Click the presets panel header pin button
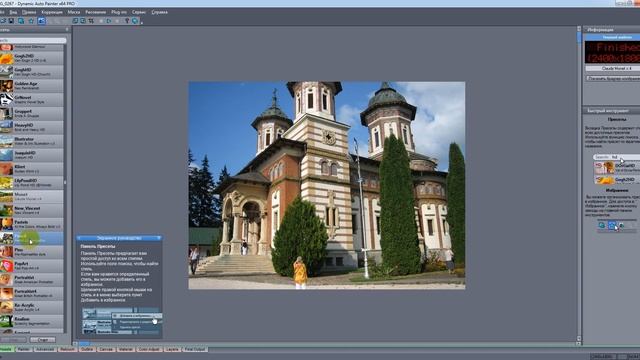The image size is (640, 360). [x=67, y=29]
